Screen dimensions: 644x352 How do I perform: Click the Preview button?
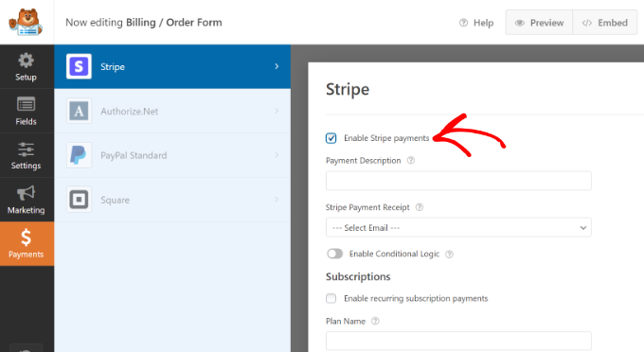[539, 23]
